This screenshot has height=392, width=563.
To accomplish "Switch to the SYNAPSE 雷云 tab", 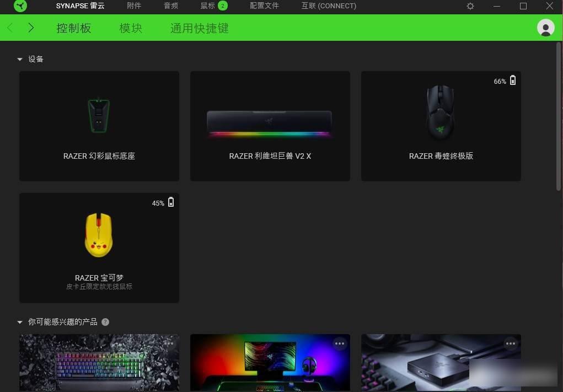I will (x=81, y=6).
